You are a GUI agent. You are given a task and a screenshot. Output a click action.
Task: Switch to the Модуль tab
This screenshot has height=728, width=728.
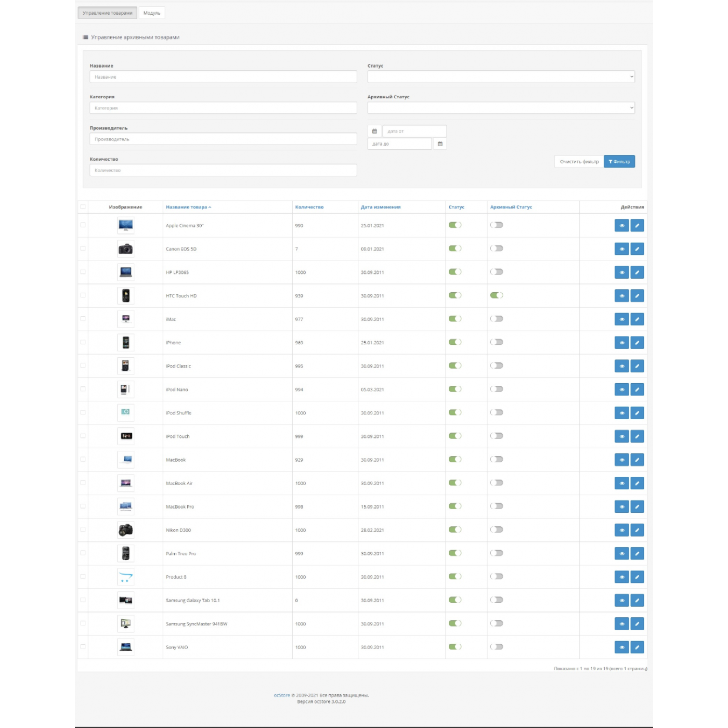152,13
